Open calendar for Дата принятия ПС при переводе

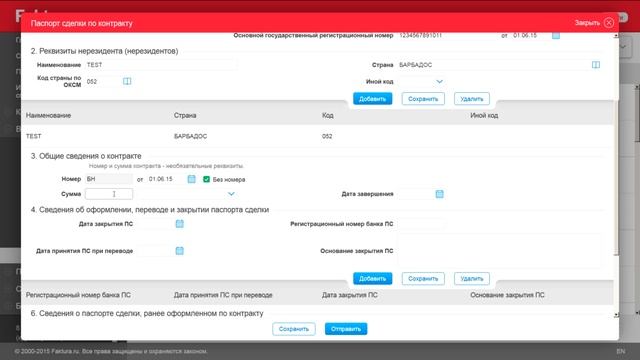coord(180,251)
